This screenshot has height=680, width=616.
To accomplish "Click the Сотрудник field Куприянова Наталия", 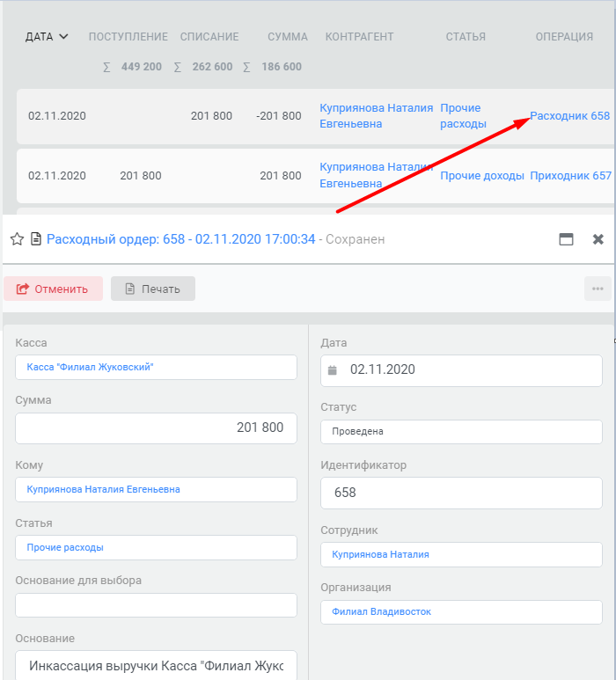I will click(461, 555).
